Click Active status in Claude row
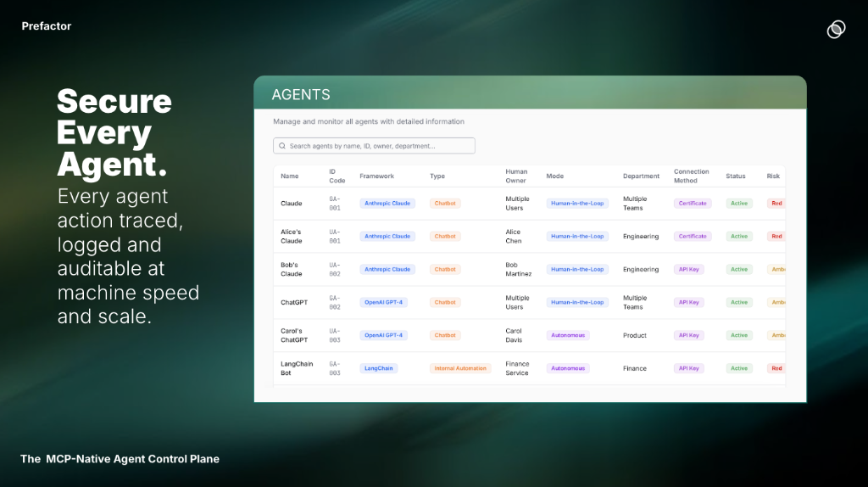The image size is (868, 487). pos(739,204)
